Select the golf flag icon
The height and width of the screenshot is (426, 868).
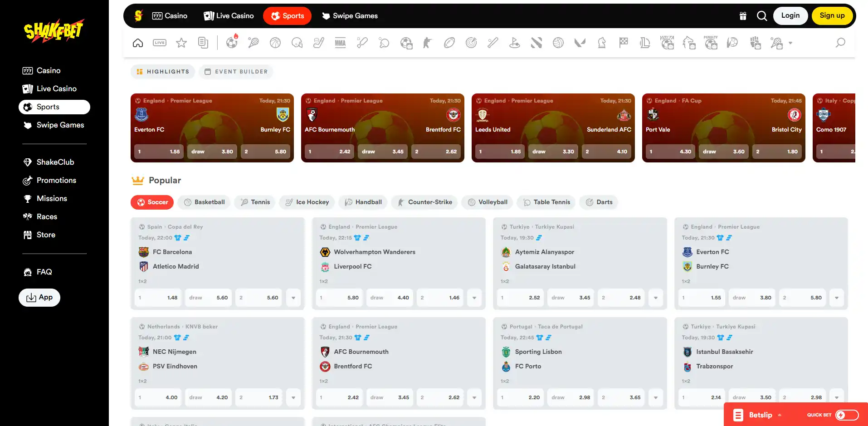point(515,43)
